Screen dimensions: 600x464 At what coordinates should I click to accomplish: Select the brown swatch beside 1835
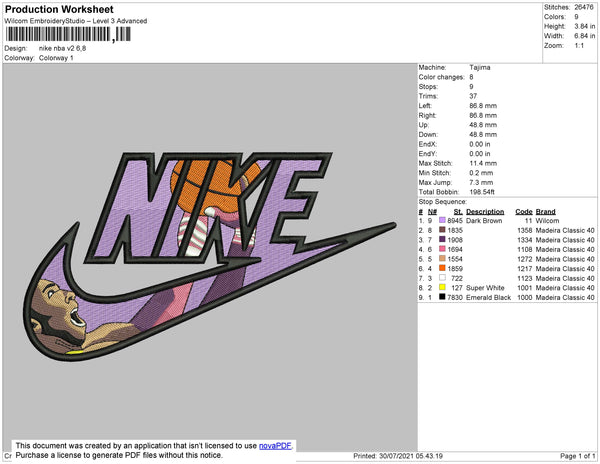(442, 230)
